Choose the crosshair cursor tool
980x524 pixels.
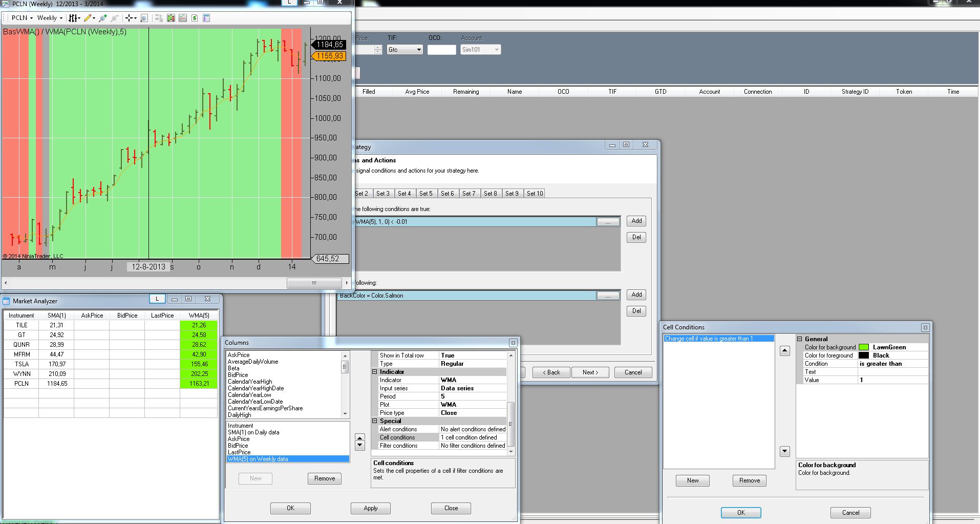point(130,18)
